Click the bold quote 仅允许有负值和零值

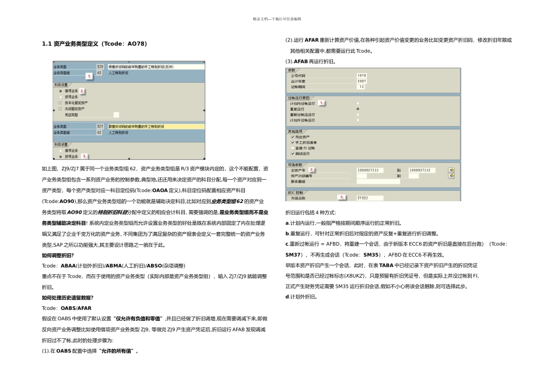point(138,318)
